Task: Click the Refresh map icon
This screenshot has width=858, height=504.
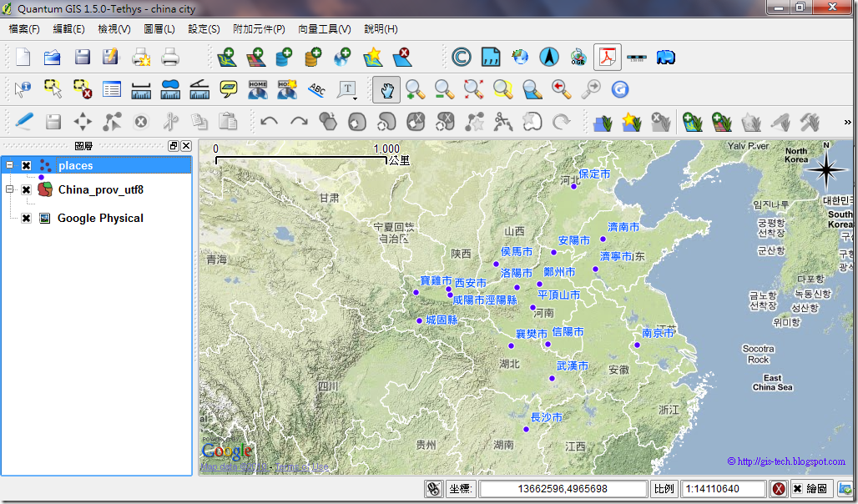Action: 620,89
